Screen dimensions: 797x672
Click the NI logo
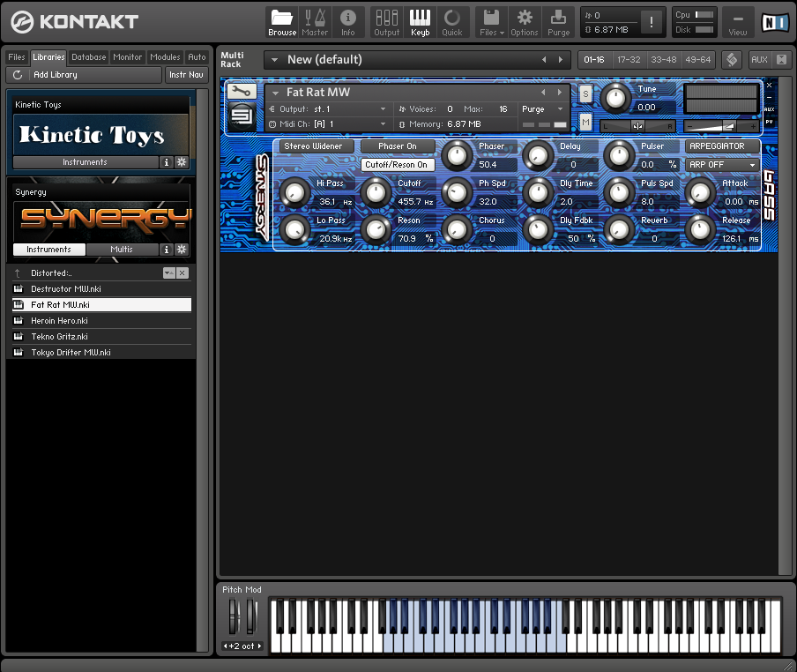[x=775, y=22]
